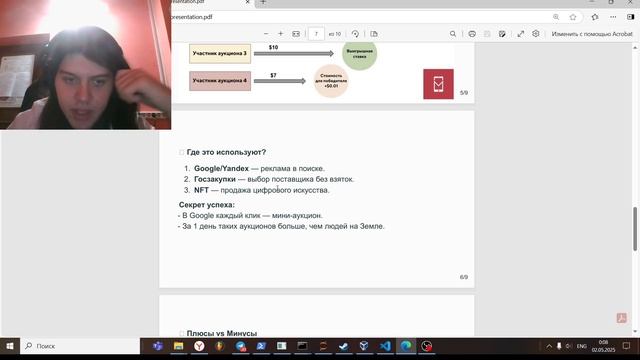Open the clock and date flyout
The width and height of the screenshot is (640, 360).
(x=603, y=346)
